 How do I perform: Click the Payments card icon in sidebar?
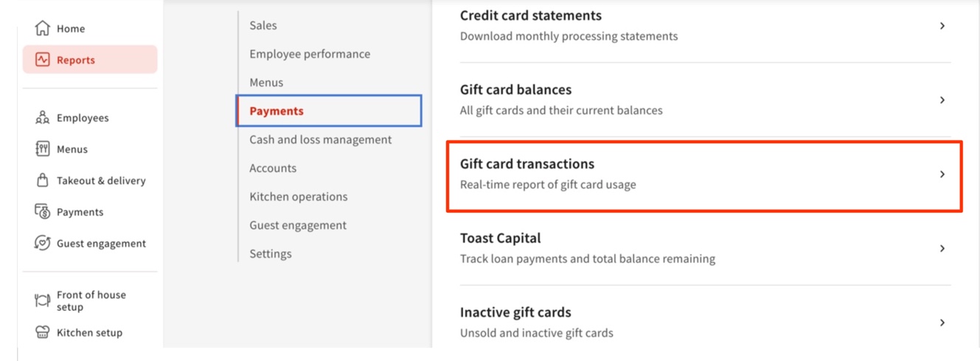pyautogui.click(x=42, y=212)
